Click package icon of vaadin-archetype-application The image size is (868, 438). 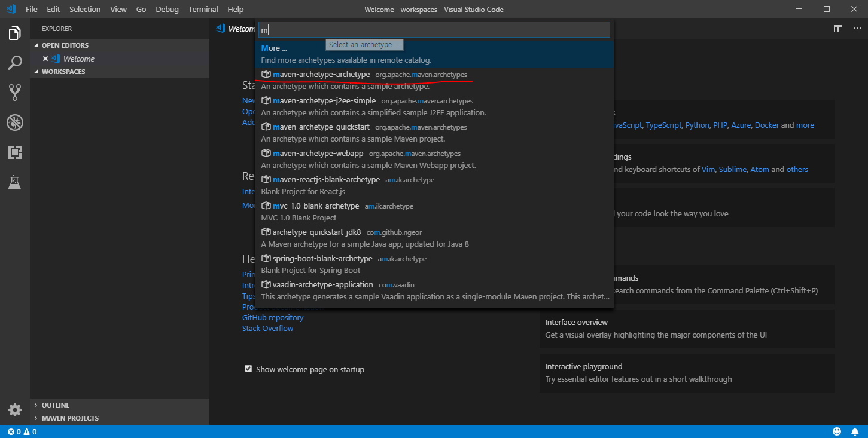pos(266,284)
